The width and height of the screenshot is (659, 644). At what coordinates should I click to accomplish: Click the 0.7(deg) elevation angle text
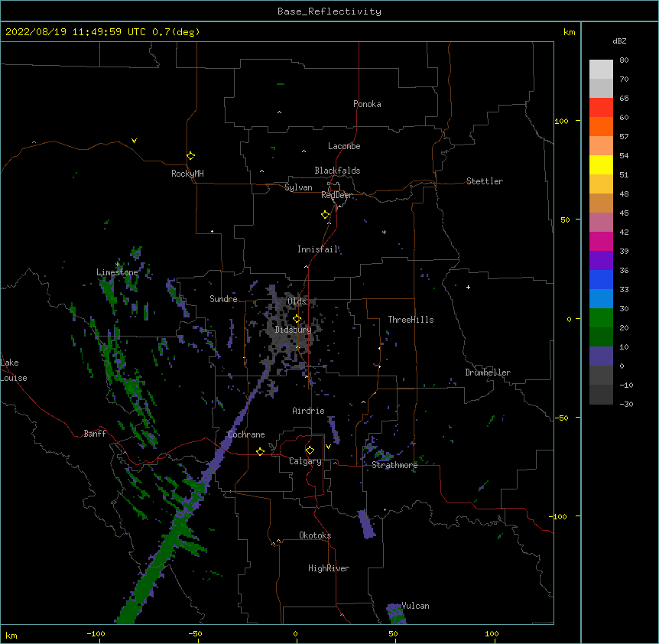click(x=176, y=32)
